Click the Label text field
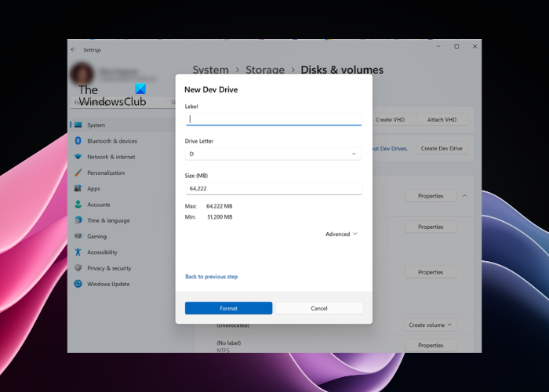 pyautogui.click(x=274, y=119)
